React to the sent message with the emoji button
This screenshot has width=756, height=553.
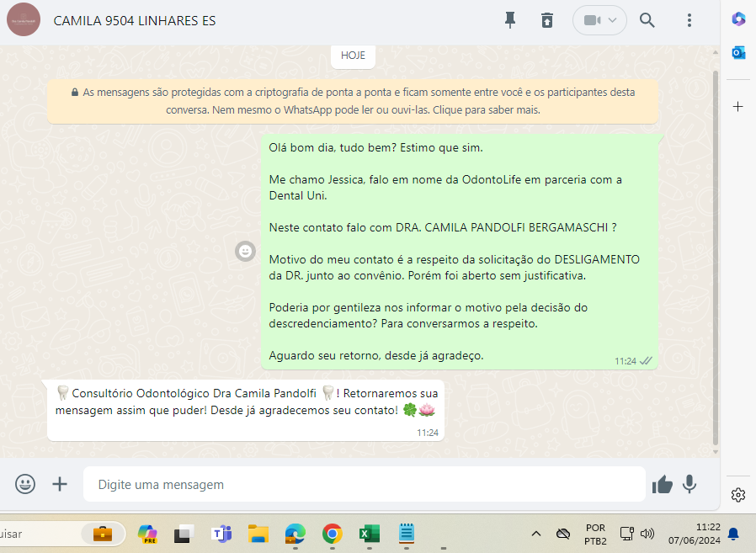click(246, 251)
